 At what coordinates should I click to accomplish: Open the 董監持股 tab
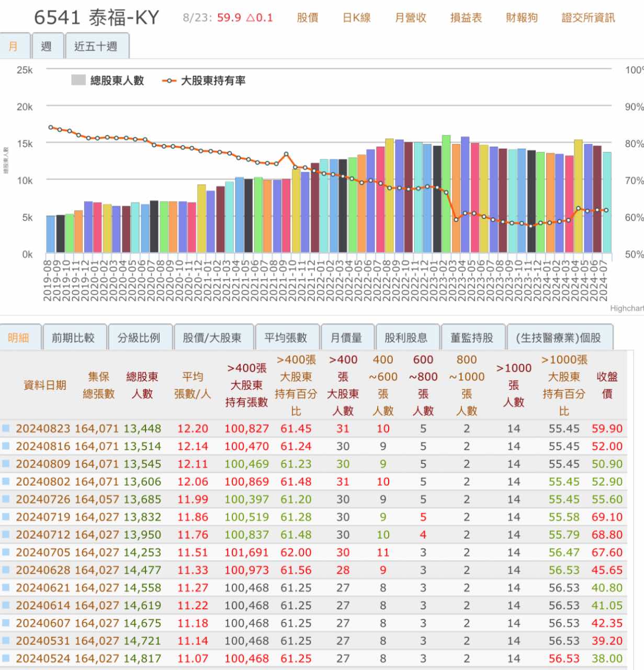coord(472,337)
